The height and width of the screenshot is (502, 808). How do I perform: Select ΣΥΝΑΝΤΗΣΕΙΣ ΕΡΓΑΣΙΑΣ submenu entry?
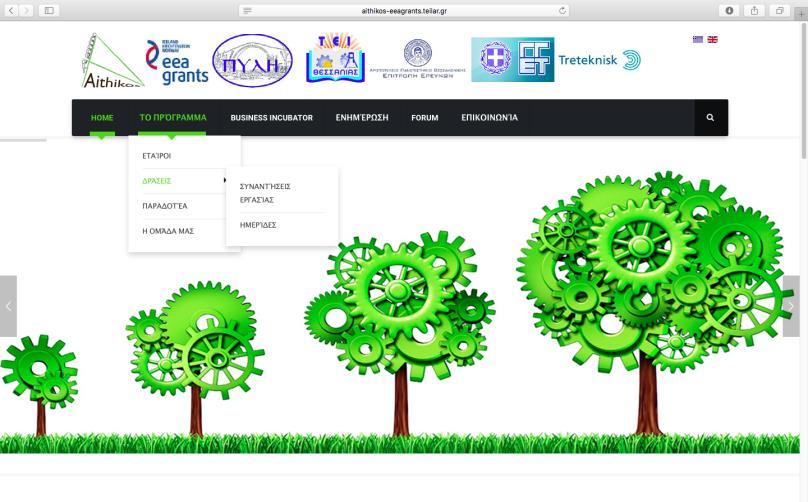pyautogui.click(x=265, y=193)
